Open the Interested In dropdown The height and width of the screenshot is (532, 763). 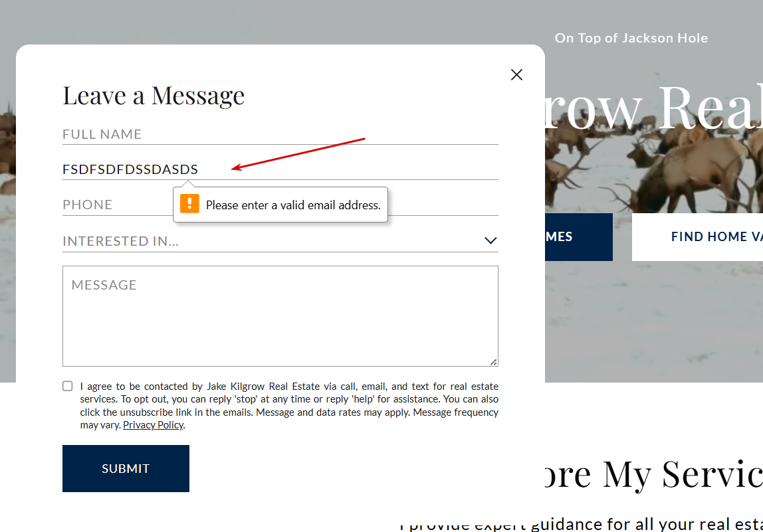point(280,240)
